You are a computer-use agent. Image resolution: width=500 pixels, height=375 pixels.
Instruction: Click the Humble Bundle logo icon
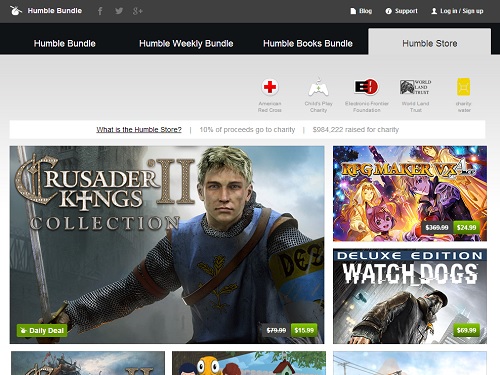click(x=16, y=11)
